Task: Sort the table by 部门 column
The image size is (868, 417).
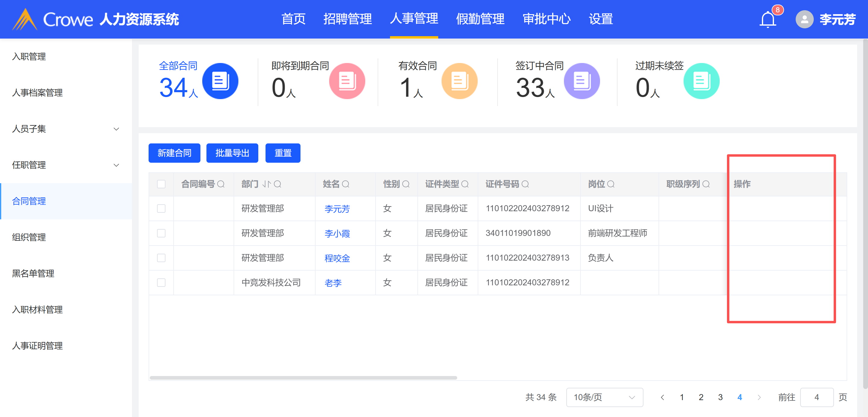Action: pos(266,184)
